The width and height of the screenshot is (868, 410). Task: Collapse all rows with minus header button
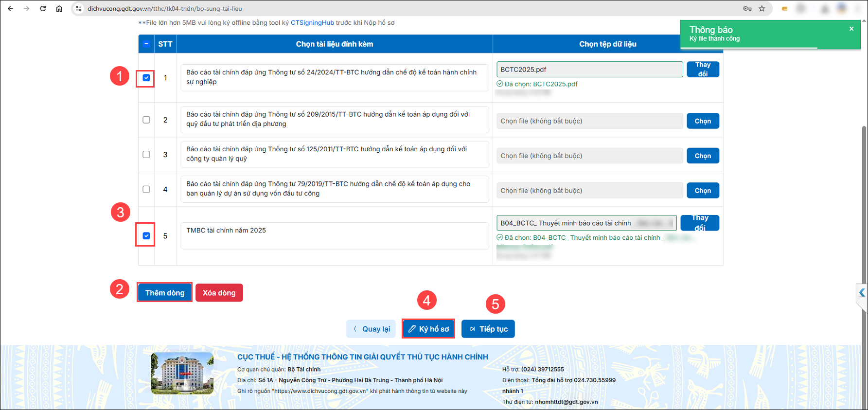coord(146,44)
